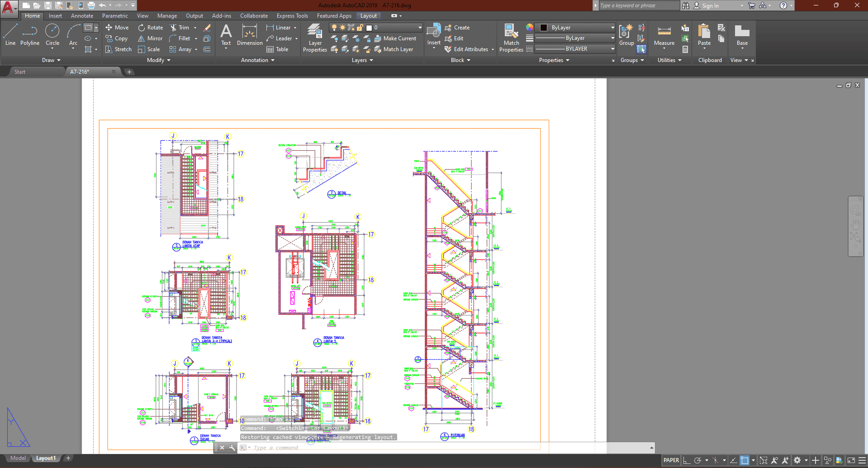Switch to the Annotate ribbon tab
The height and width of the screenshot is (468, 868).
pyautogui.click(x=82, y=16)
